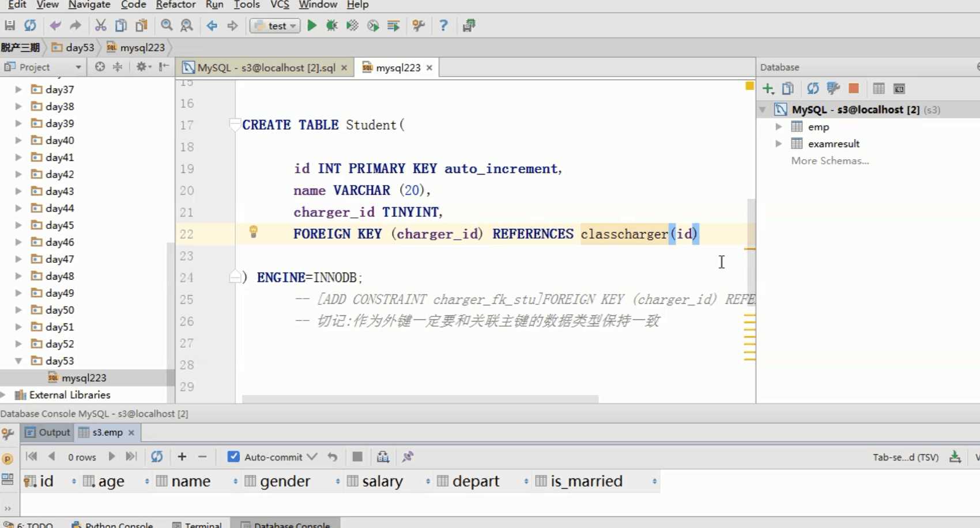980x528 pixels.
Task: Open the Refactor menu
Action: [x=176, y=5]
